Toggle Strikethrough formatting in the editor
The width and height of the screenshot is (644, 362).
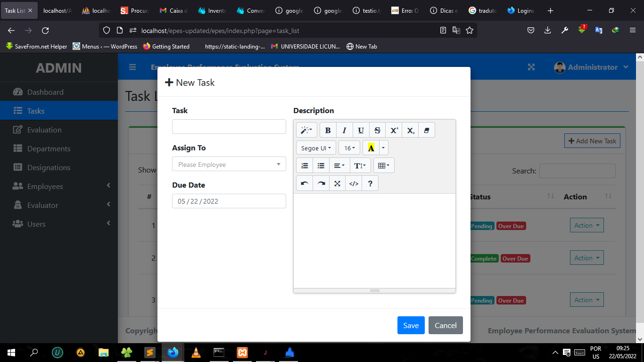[377, 130]
